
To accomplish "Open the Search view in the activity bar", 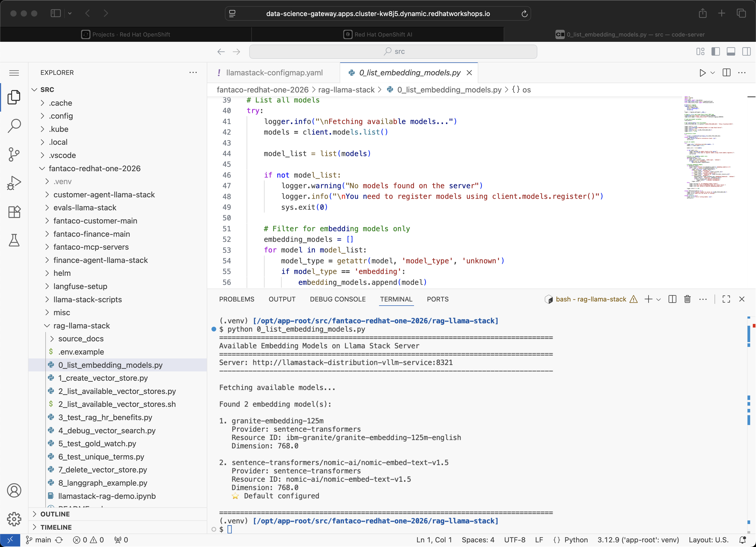I will tap(14, 126).
